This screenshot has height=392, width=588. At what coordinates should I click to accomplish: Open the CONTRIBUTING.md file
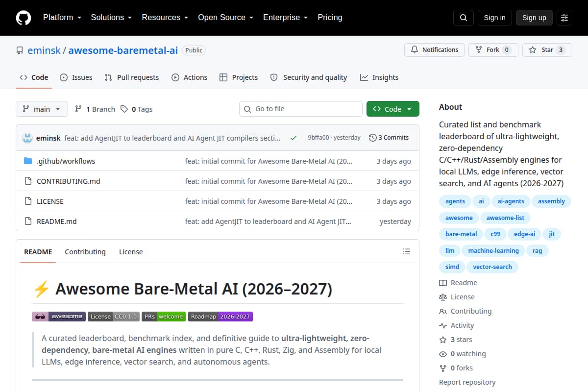click(69, 181)
